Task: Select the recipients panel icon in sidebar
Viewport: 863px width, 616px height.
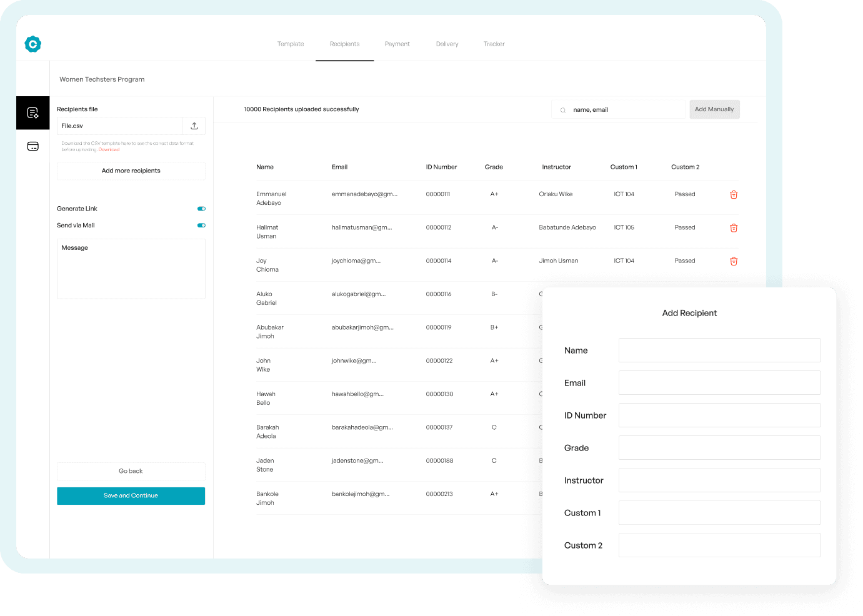Action: [32, 112]
